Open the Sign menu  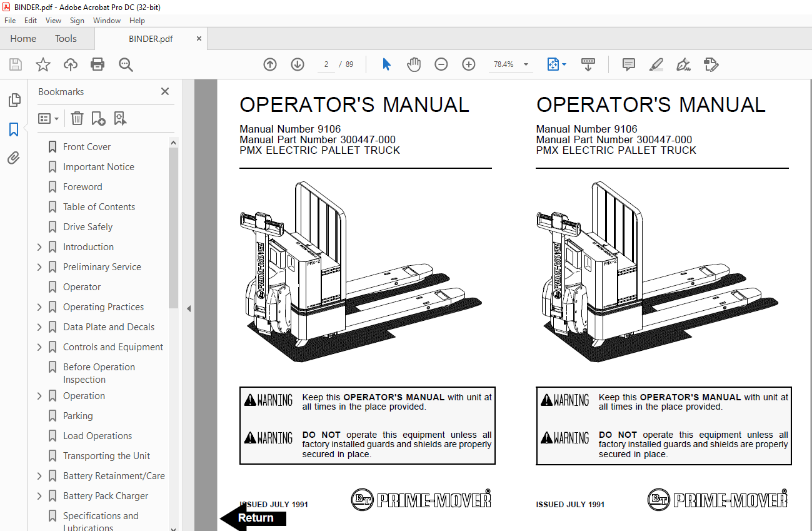(77, 21)
